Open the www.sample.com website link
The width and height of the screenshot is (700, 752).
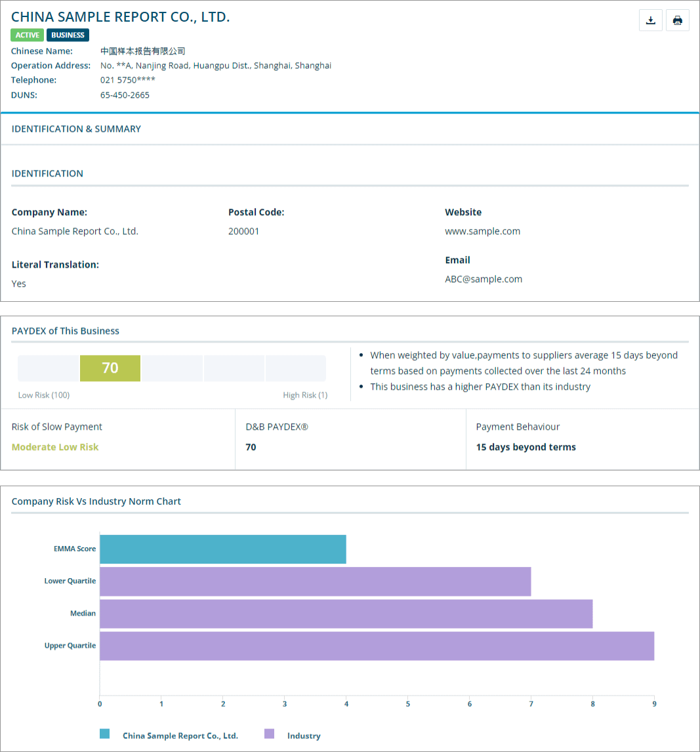click(x=482, y=231)
